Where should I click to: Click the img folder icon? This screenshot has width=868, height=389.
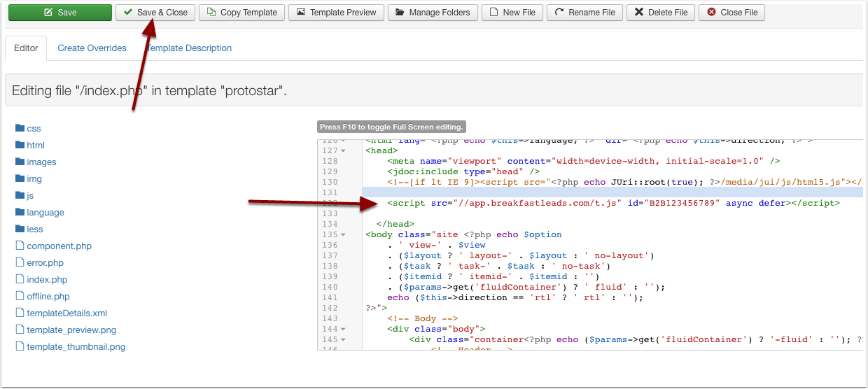(20, 178)
